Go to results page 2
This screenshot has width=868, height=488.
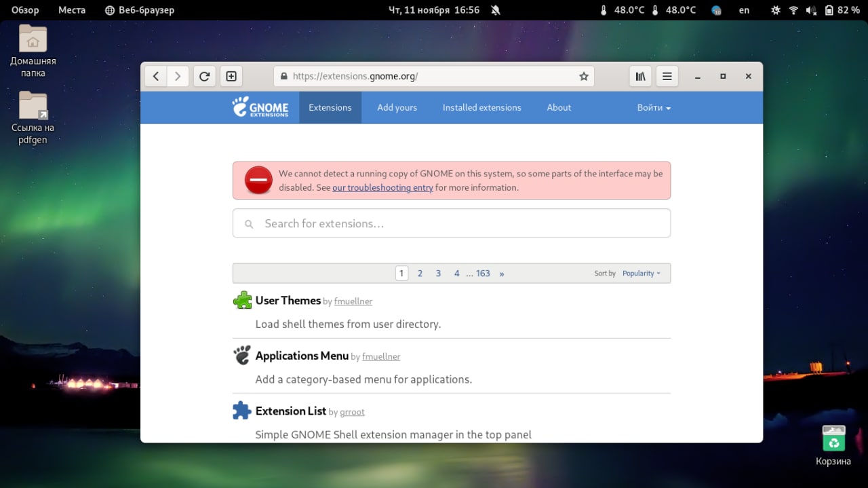tap(420, 274)
